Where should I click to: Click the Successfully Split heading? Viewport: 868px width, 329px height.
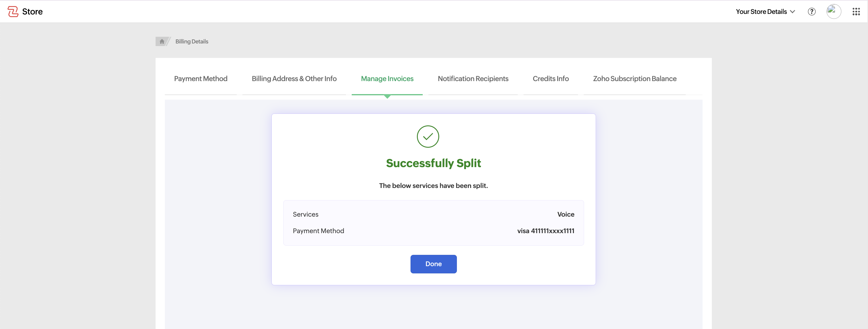(433, 163)
